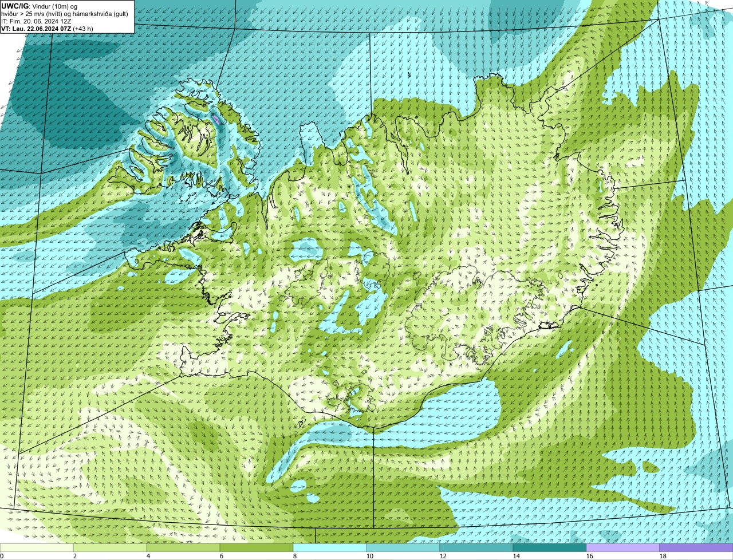
Task: Pick the 12–14 m/s teal legend swatch
Action: (476, 547)
